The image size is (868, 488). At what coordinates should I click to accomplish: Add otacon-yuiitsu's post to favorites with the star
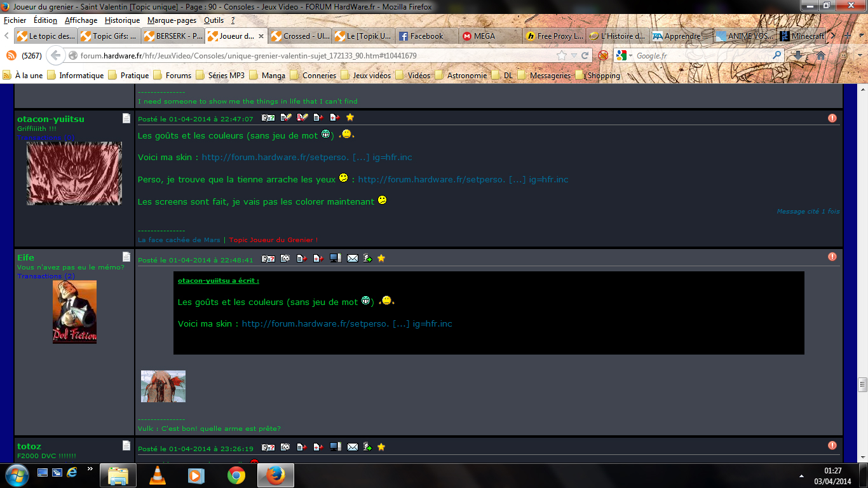tap(350, 118)
